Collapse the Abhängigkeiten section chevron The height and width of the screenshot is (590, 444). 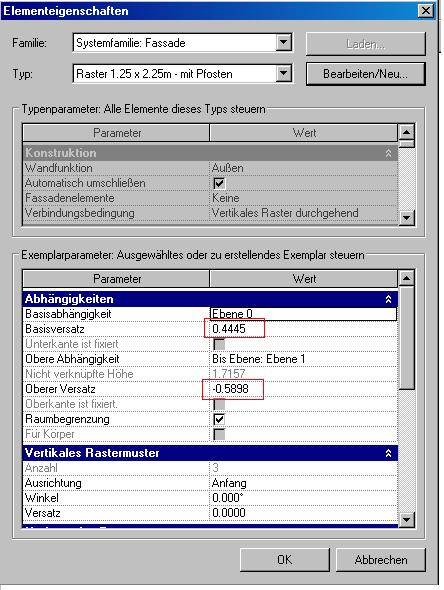pyautogui.click(x=388, y=299)
